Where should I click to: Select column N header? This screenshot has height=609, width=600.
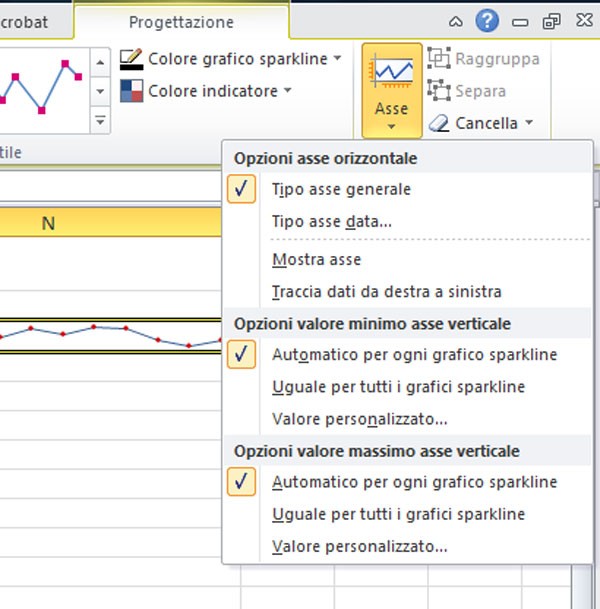[48, 223]
